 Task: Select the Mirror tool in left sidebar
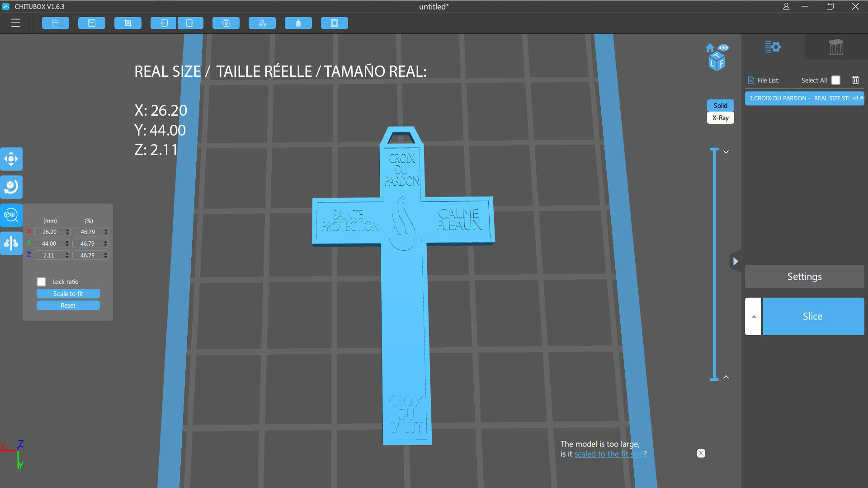[11, 243]
